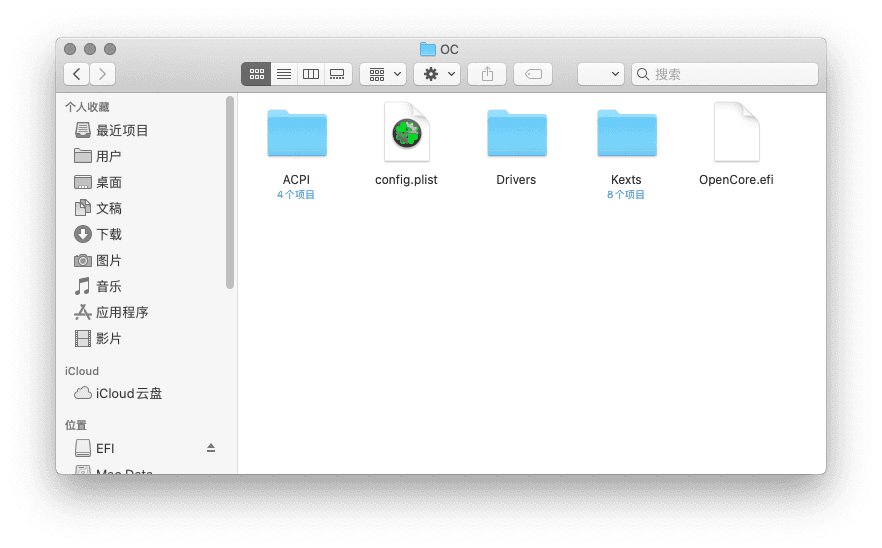Click the 位置 sidebar section header

pos(76,425)
